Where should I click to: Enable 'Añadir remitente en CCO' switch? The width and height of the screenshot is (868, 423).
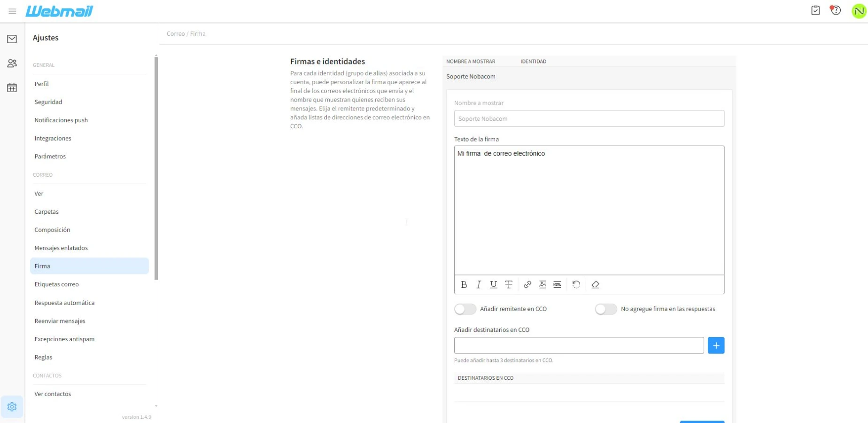pyautogui.click(x=465, y=309)
